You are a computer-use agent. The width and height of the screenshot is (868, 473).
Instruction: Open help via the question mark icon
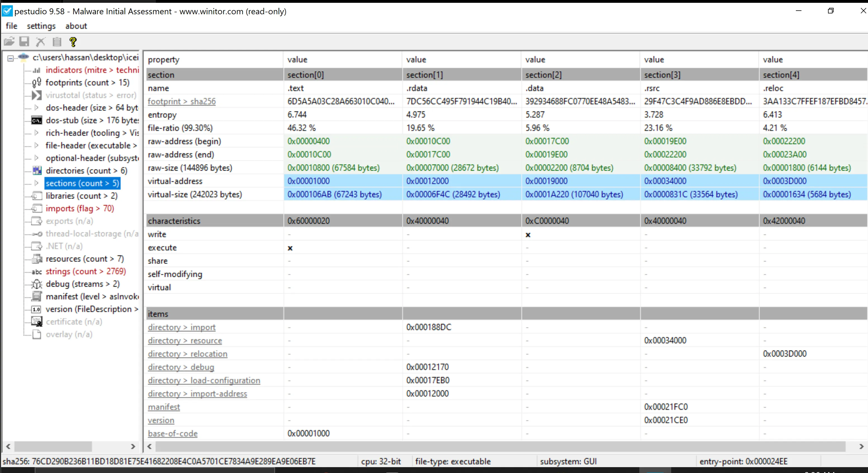click(73, 41)
